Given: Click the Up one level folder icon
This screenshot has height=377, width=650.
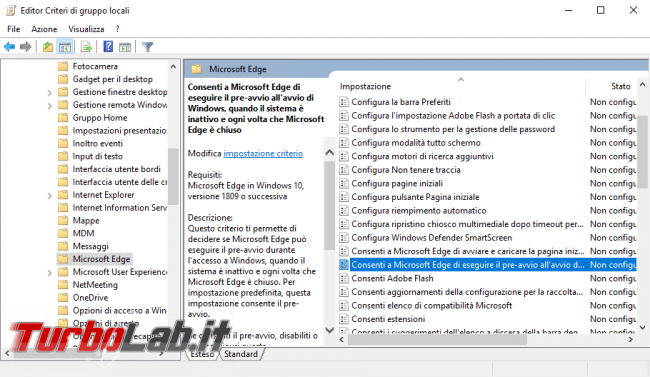Looking at the screenshot, I should (x=48, y=47).
